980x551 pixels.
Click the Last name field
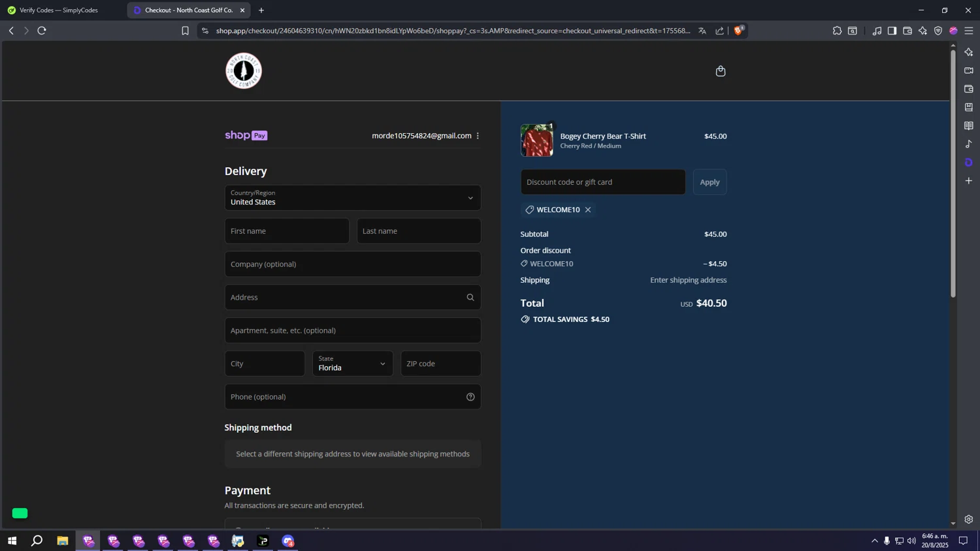click(419, 231)
